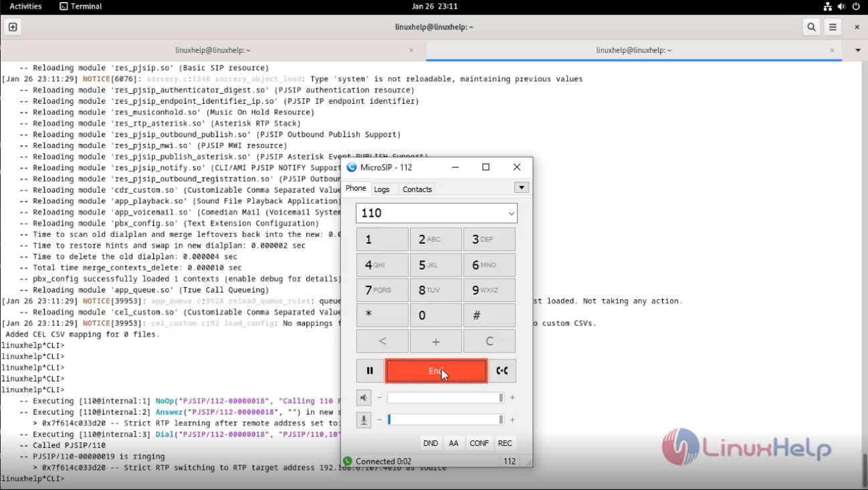Click the backspace < key on keypad
Viewport: 868px width, 490px height.
pos(382,341)
